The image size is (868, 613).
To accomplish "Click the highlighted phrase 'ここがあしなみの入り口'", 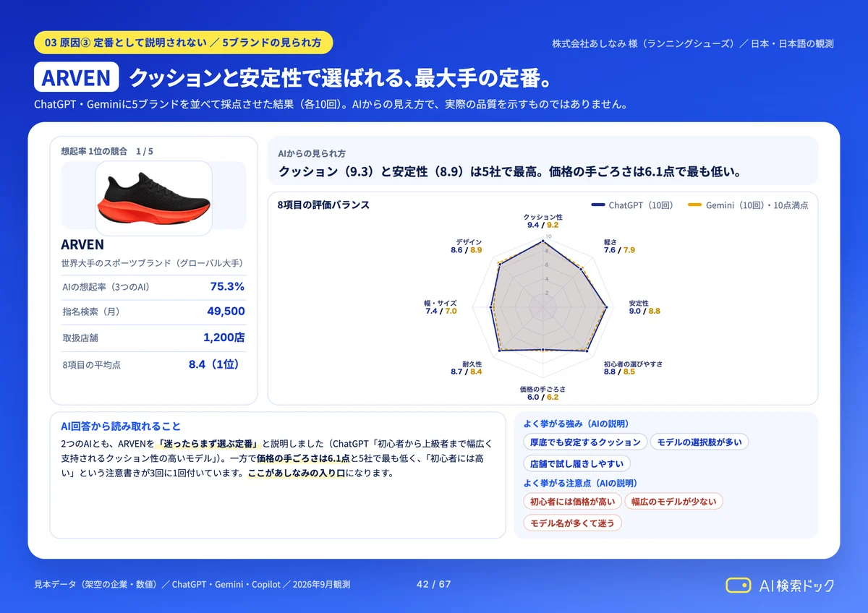I will click(297, 473).
